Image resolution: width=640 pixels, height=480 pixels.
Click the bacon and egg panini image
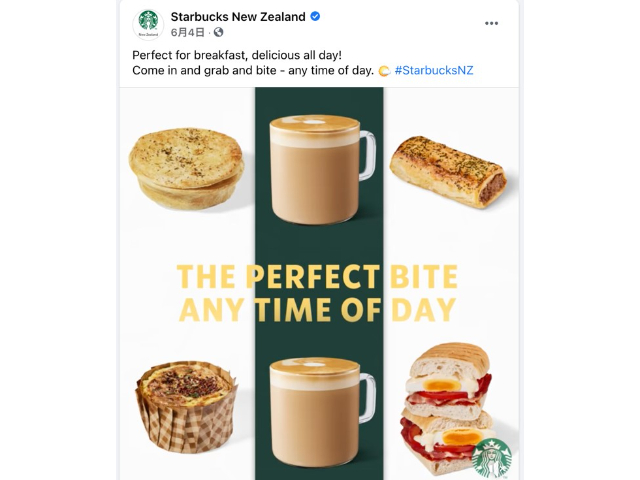click(447, 406)
